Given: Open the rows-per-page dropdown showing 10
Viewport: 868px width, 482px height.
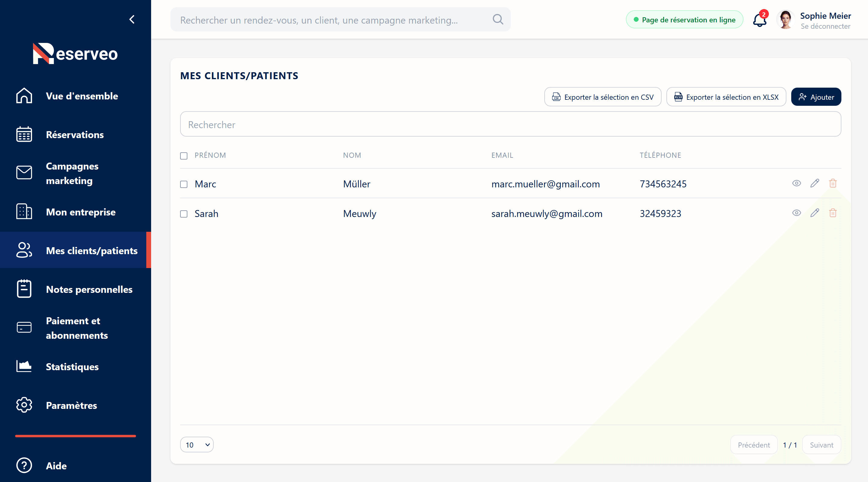Looking at the screenshot, I should 197,445.
